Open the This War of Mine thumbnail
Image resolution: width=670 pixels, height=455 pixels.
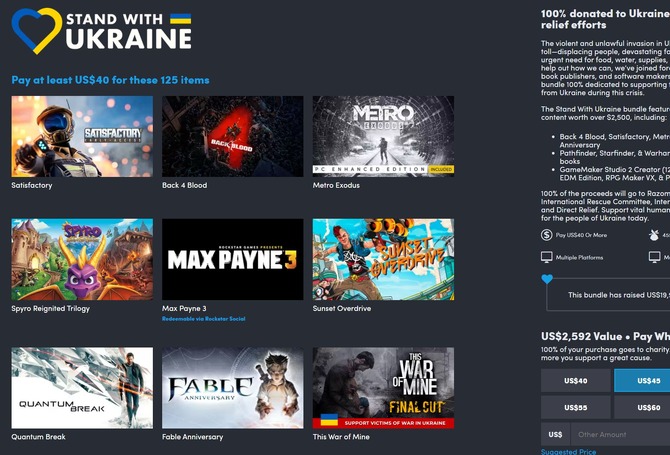383,388
